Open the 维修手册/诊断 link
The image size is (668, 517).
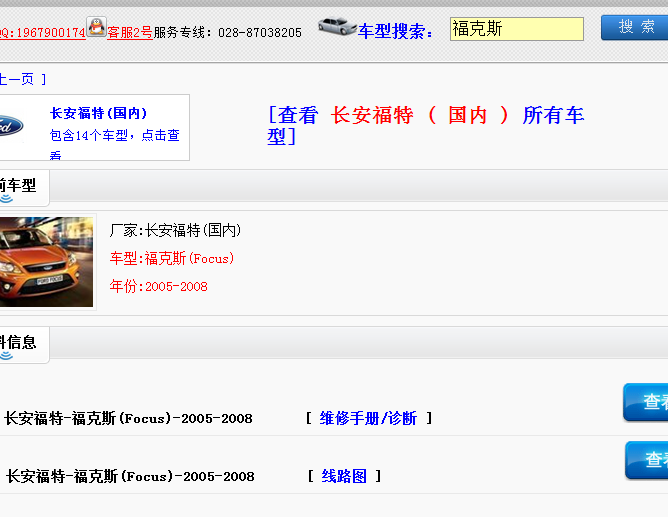coord(368,418)
